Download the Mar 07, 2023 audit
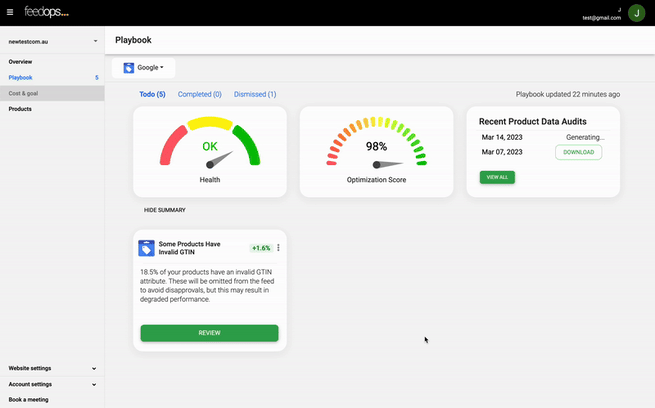The image size is (655, 408). click(x=579, y=152)
